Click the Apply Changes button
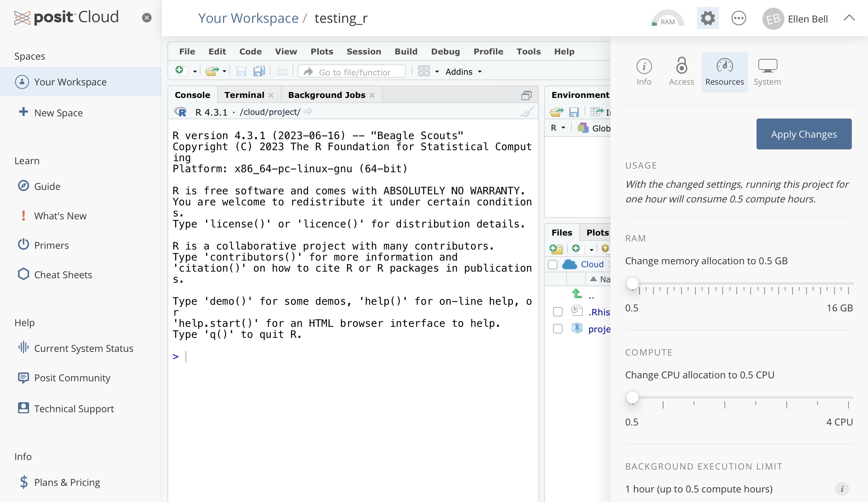This screenshot has height=502, width=868. [x=804, y=134]
